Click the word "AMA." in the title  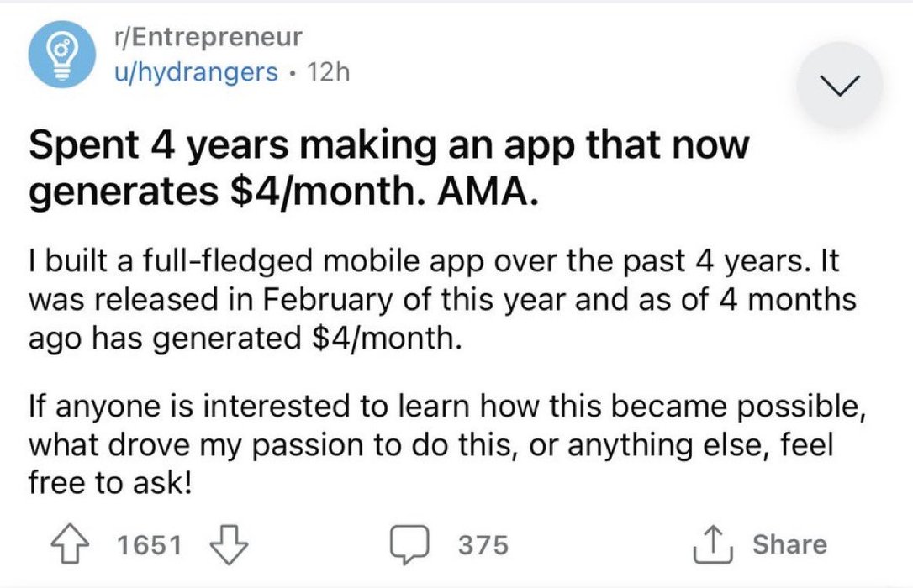(485, 194)
